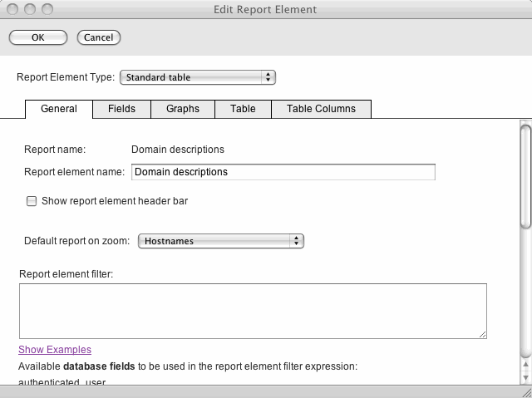Click the scrollbar up arrow

click(525, 366)
